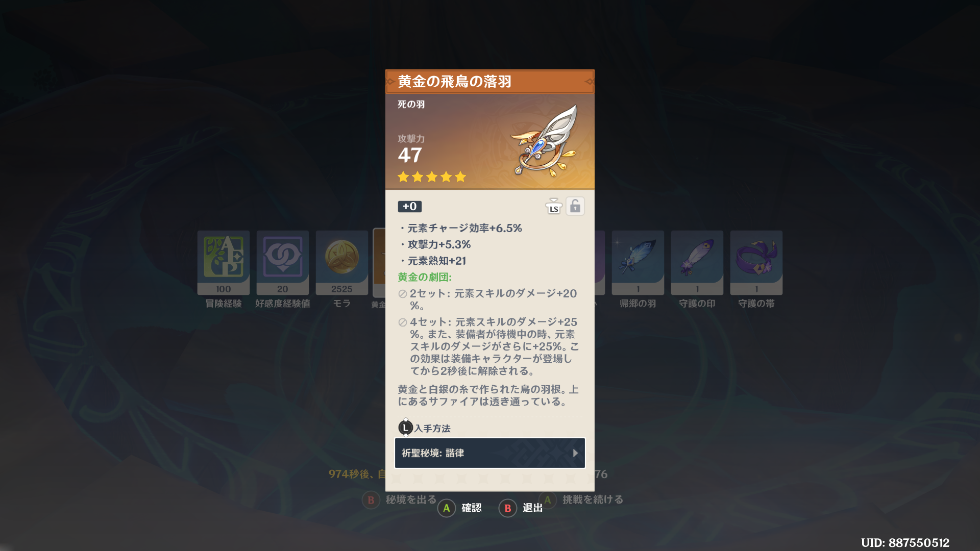Click the LS stick icon beside lock
Image resolution: width=980 pixels, height=551 pixels.
(x=554, y=206)
